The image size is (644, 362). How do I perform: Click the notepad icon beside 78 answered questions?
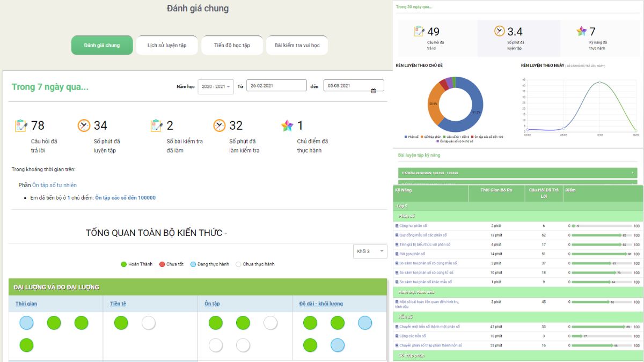pos(21,125)
